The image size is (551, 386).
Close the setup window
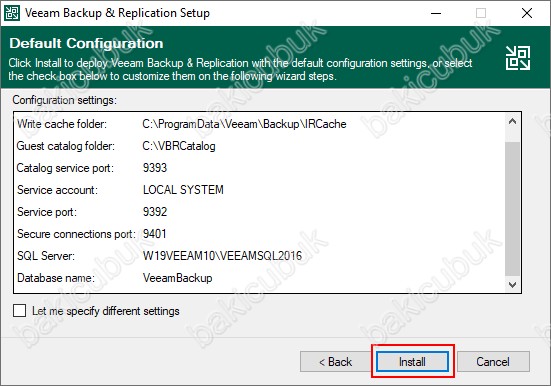[x=527, y=13]
